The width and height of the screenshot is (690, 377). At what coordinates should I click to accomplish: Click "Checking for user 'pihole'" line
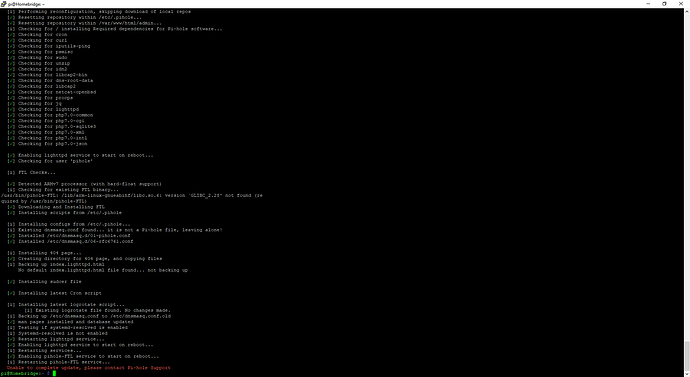50,161
